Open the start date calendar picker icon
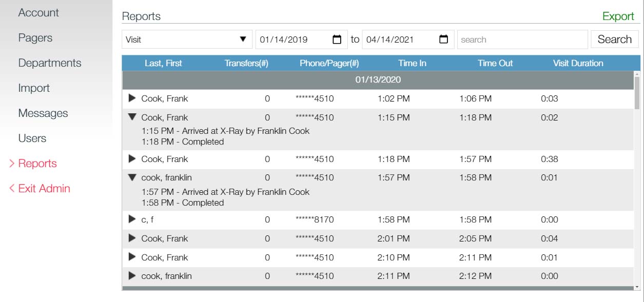This screenshot has height=302, width=644. click(x=337, y=39)
